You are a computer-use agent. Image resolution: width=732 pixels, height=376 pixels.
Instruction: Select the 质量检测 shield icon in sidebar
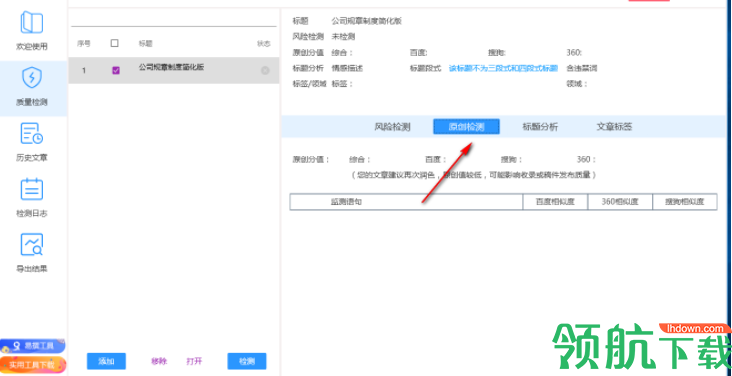(x=32, y=78)
